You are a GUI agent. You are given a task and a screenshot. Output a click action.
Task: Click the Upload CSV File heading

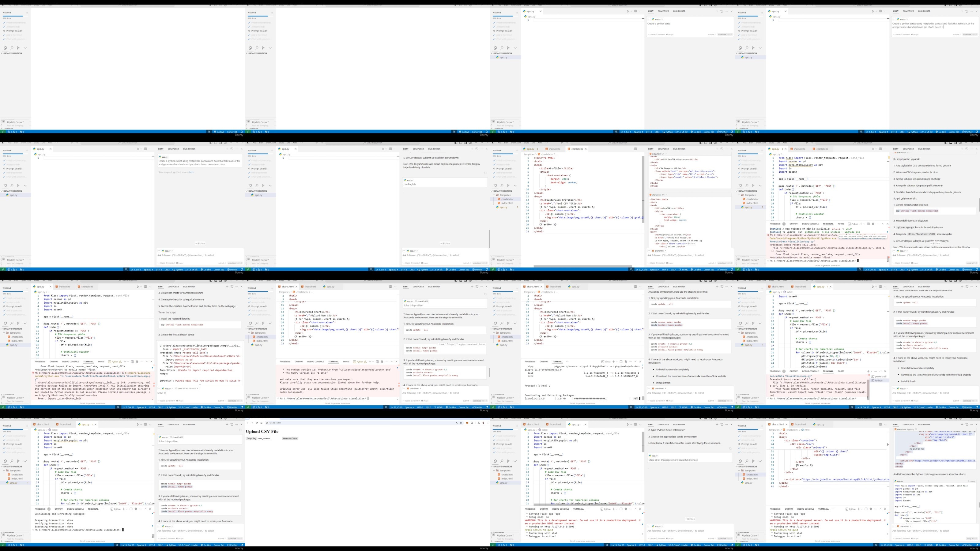tap(262, 431)
